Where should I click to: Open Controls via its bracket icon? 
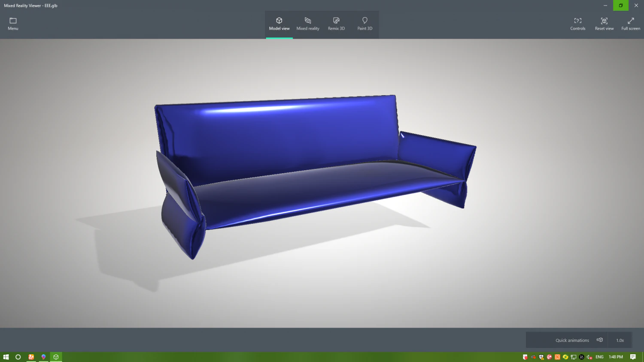pos(577,20)
